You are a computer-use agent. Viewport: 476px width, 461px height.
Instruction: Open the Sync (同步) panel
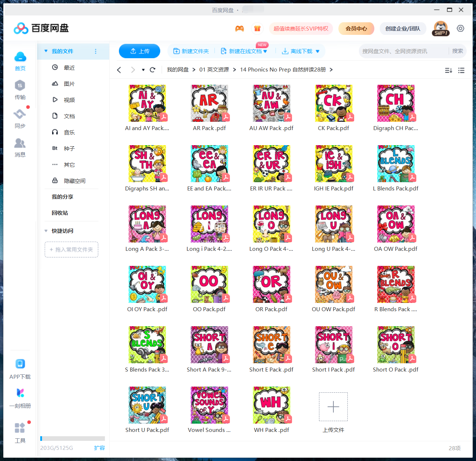pos(20,118)
